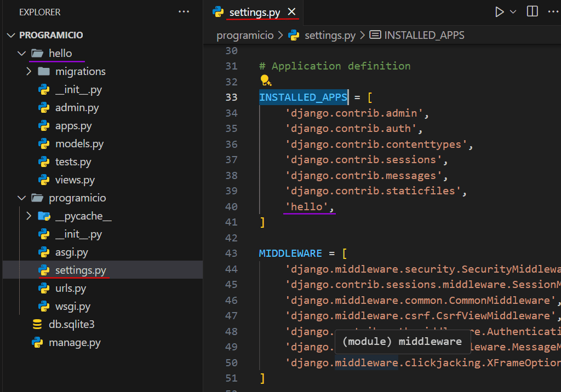
Task: Collapse the hello folder chevron
Action: (x=22, y=53)
